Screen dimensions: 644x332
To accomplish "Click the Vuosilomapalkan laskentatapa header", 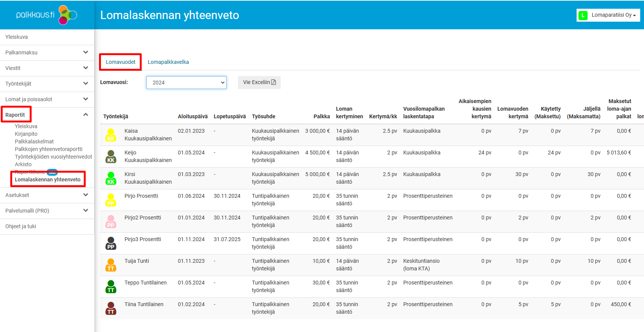I will pyautogui.click(x=424, y=113).
